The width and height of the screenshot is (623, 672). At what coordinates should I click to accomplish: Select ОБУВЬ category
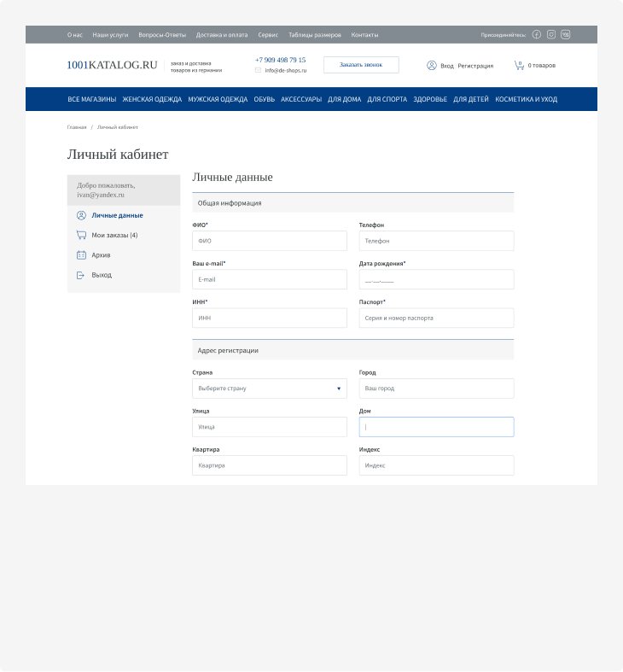click(265, 99)
